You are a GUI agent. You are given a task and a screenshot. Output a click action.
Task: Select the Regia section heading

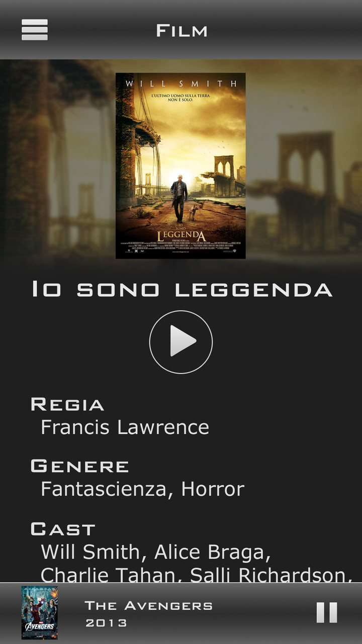pos(67,405)
